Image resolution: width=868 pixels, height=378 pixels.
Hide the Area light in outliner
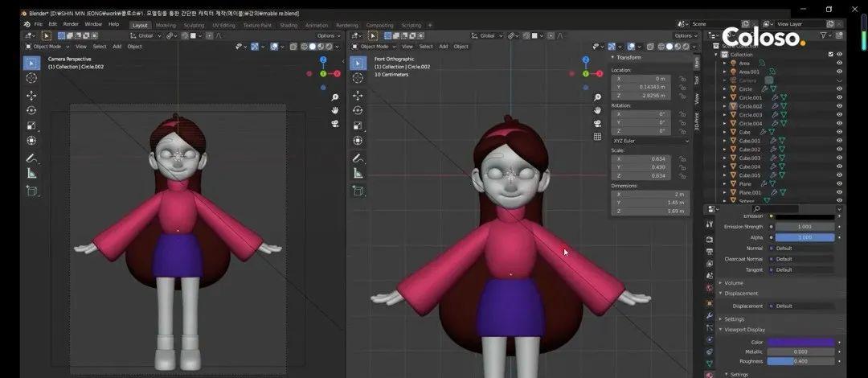tap(839, 64)
